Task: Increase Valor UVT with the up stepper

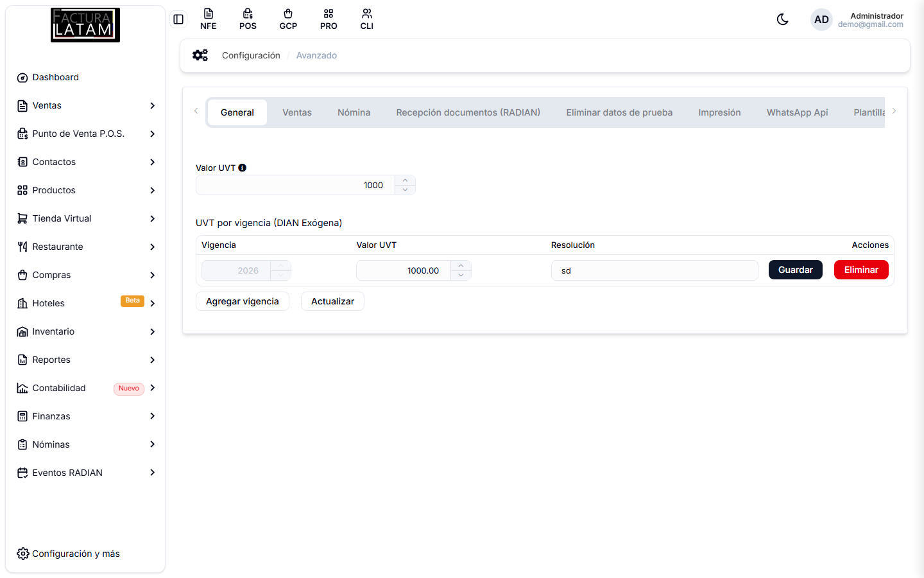Action: click(x=405, y=180)
